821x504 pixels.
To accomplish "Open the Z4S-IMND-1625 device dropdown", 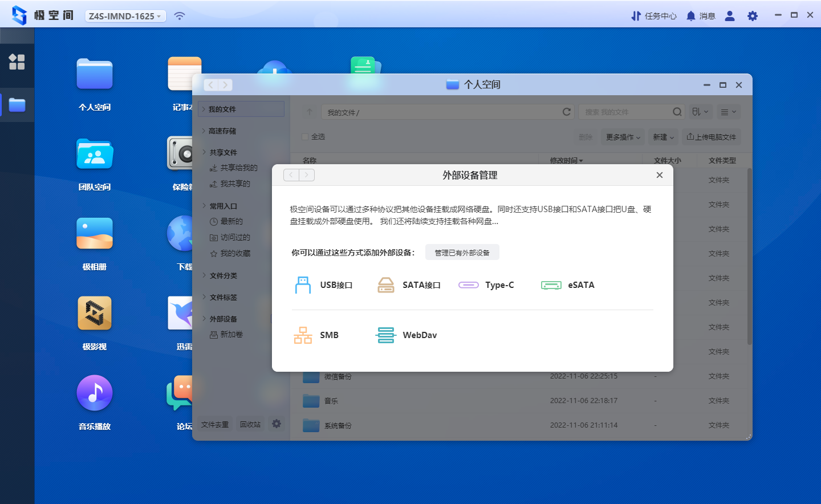I will point(125,16).
